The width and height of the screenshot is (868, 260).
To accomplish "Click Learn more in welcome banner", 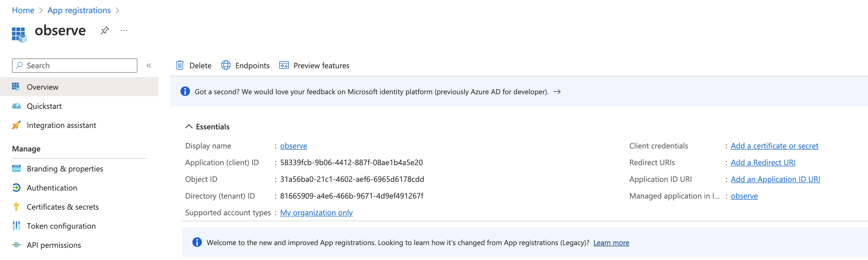I will point(611,242).
